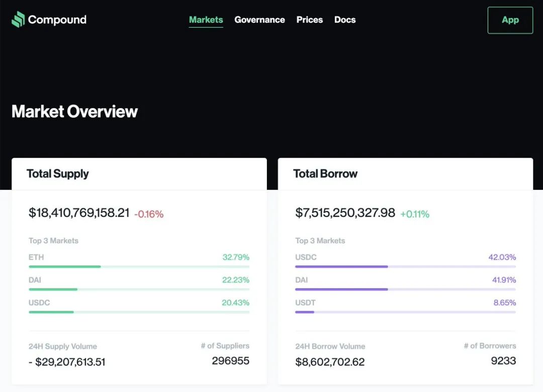The image size is (543, 392).
Task: Click the green Compound logo icon
Action: click(x=18, y=20)
